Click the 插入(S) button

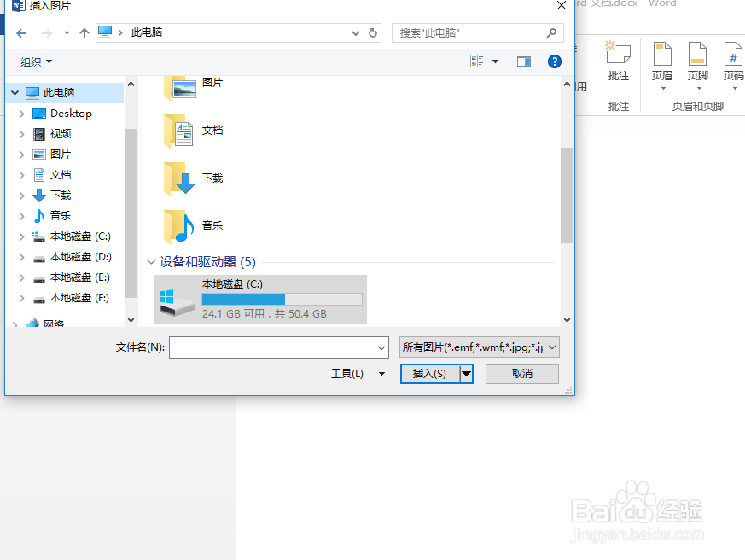click(x=431, y=374)
